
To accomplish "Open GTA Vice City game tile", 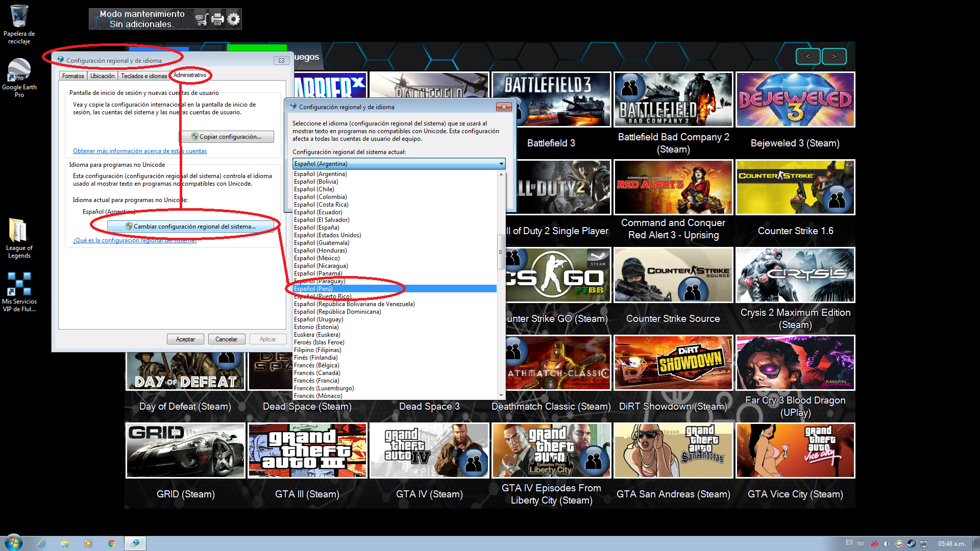I will pos(795,450).
